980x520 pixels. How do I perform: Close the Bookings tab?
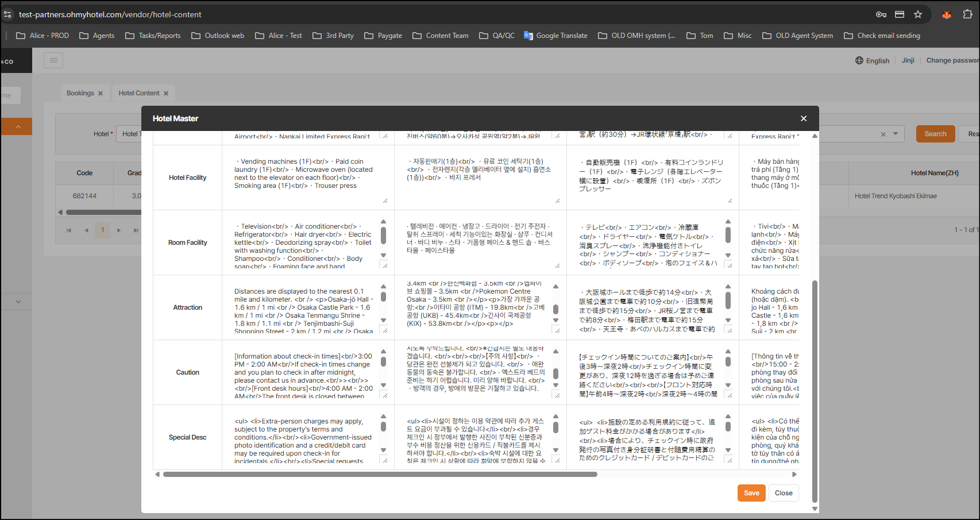pyautogui.click(x=101, y=94)
